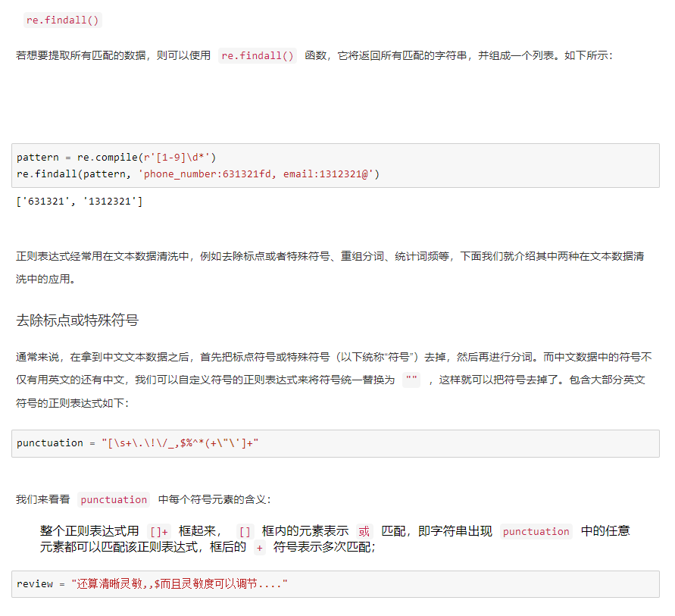Click the re.findall(pattern, 'phone_number...') code line
The image size is (675, 616).
198,174
